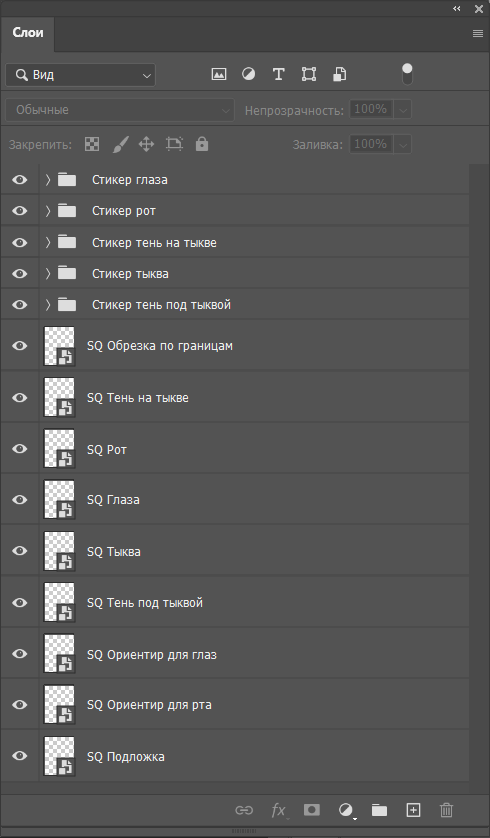Expand the Стикер тыква group
Viewport: 490px width, 838px height.
click(48, 274)
